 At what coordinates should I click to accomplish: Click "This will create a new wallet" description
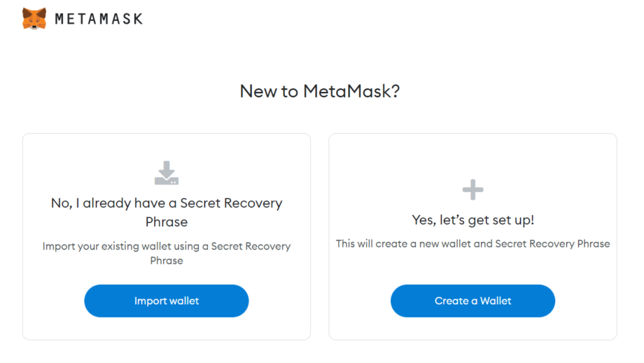pos(413,244)
